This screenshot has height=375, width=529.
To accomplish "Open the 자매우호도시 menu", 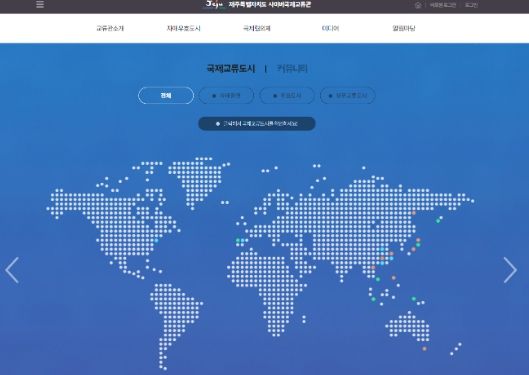I will pos(184,28).
